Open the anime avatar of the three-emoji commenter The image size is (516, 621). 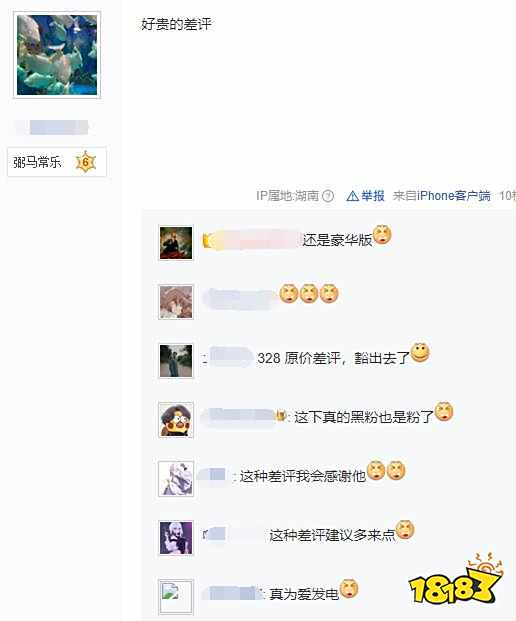point(176,302)
